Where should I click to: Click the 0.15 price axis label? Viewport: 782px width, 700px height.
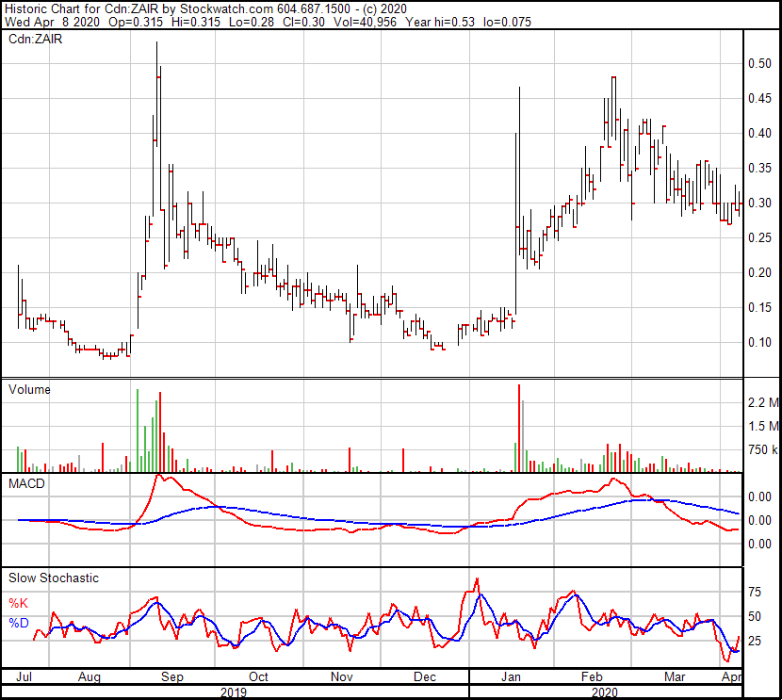[x=759, y=308]
